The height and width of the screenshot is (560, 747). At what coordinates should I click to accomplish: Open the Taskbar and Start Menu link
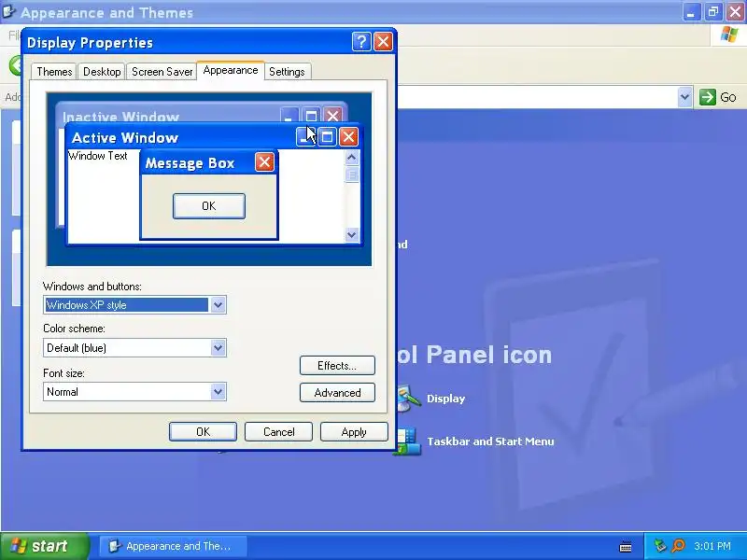tap(490, 441)
